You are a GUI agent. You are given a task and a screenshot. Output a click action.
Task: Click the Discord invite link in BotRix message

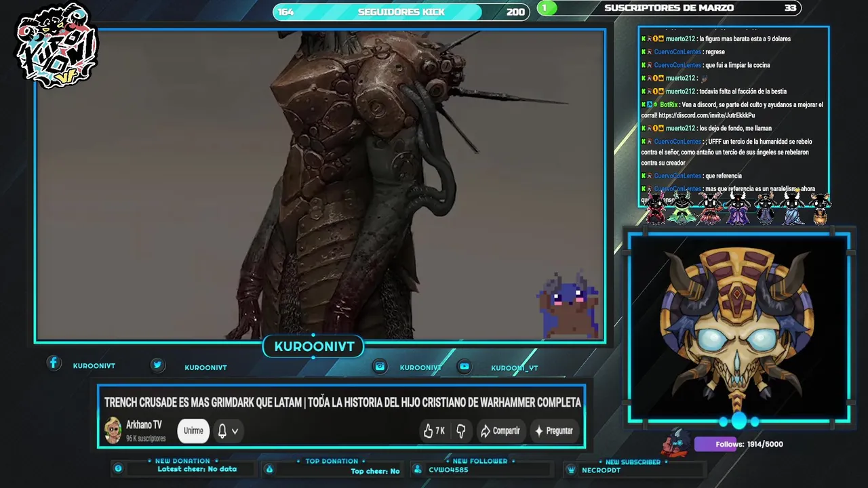point(707,115)
